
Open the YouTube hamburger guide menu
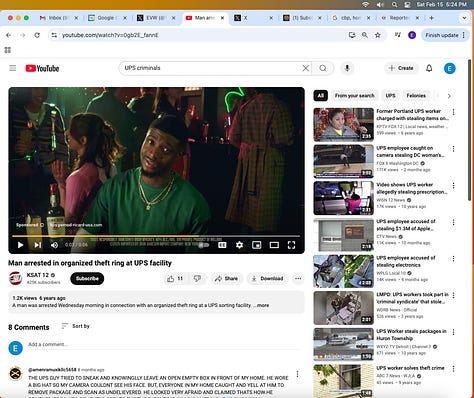13,68
